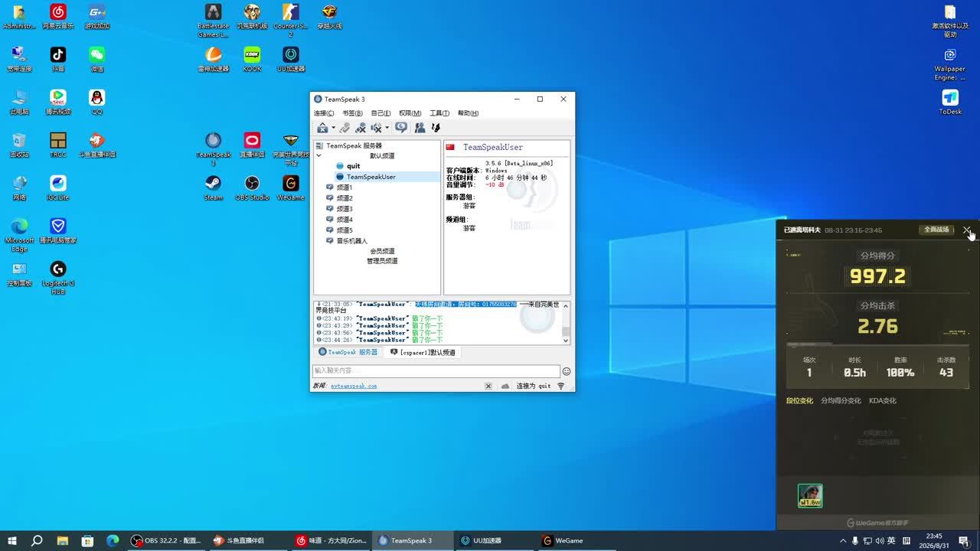Select channel 频道5
Image resolution: width=980 pixels, height=551 pixels.
click(344, 230)
